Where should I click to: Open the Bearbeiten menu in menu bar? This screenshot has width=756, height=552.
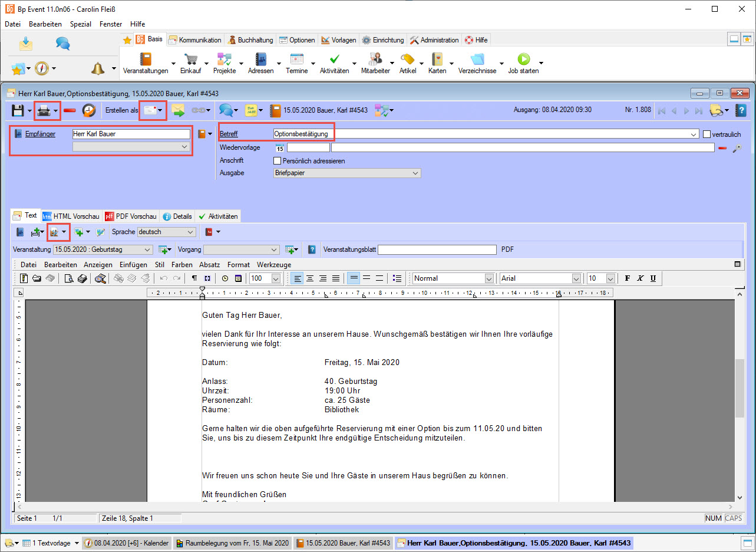click(45, 24)
